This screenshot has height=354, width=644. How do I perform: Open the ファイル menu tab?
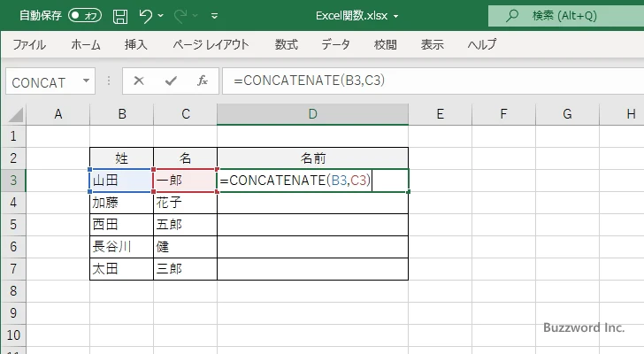click(29, 44)
